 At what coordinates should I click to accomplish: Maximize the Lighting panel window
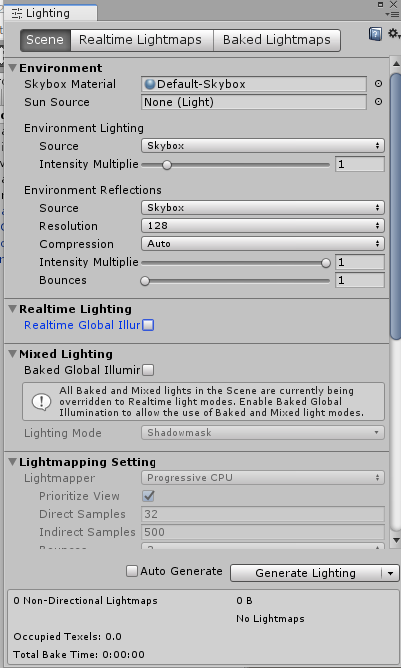[x=380, y=4]
